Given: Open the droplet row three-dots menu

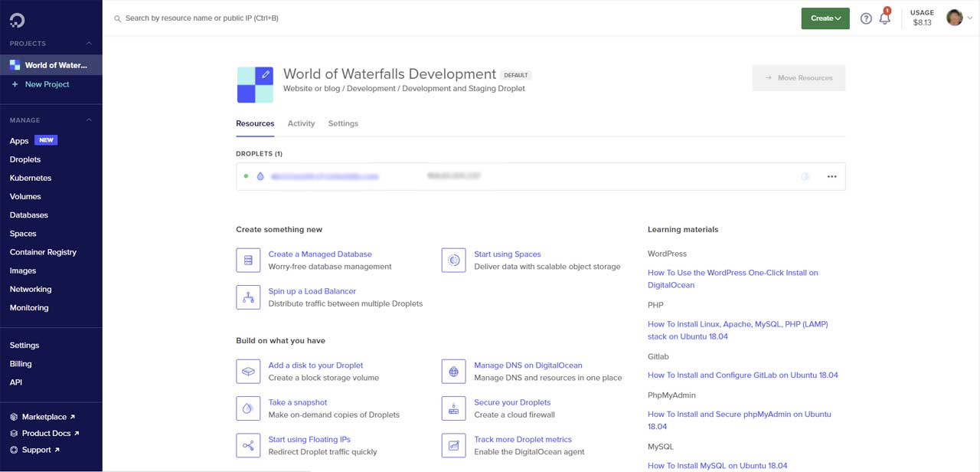Looking at the screenshot, I should pos(832,176).
